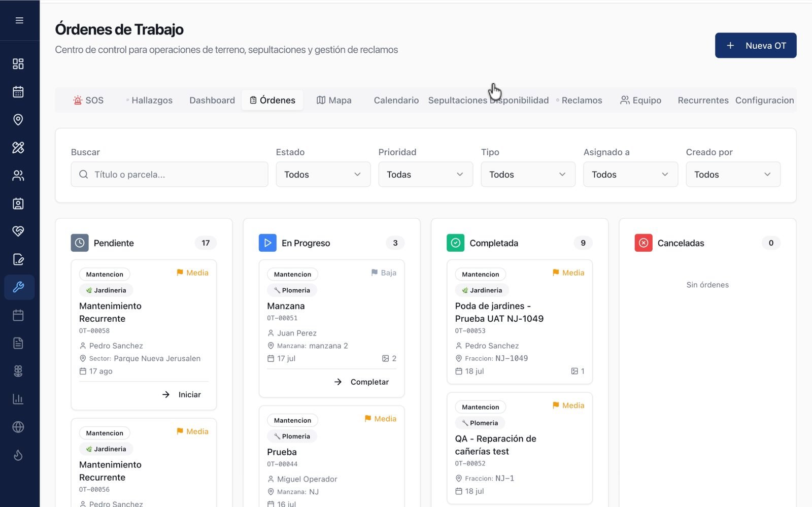Open the crossed ruler-pencil icon in sidebar
812x507 pixels.
[x=18, y=148]
